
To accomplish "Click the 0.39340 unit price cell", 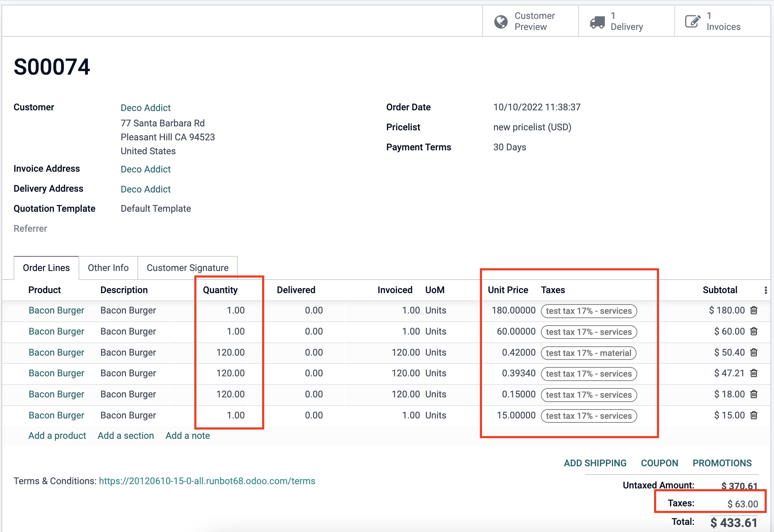I will pyautogui.click(x=519, y=373).
